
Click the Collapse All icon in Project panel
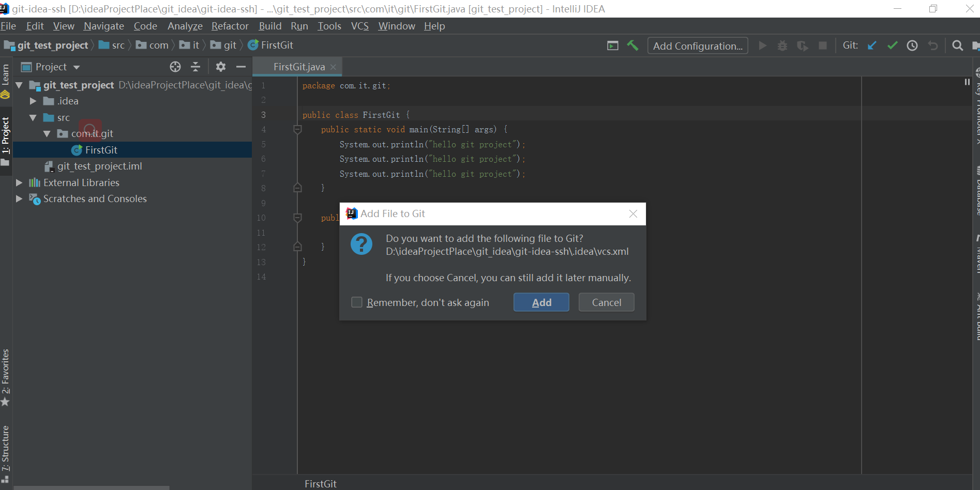[x=195, y=67]
